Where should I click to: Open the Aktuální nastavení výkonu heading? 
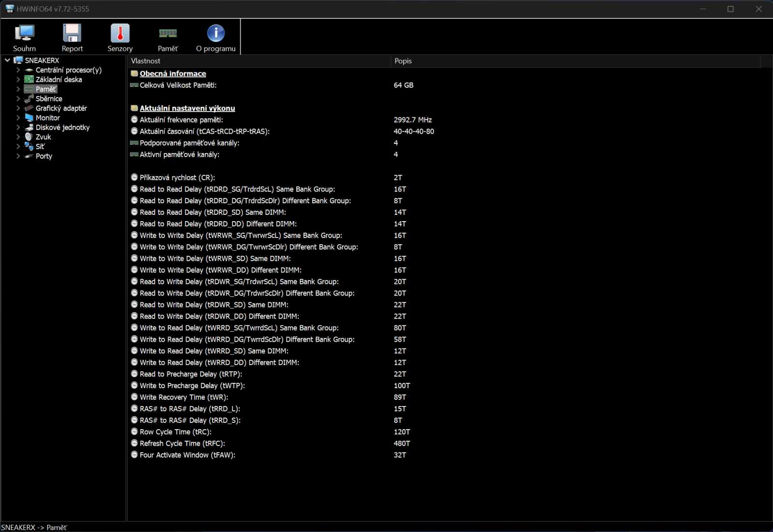point(187,109)
